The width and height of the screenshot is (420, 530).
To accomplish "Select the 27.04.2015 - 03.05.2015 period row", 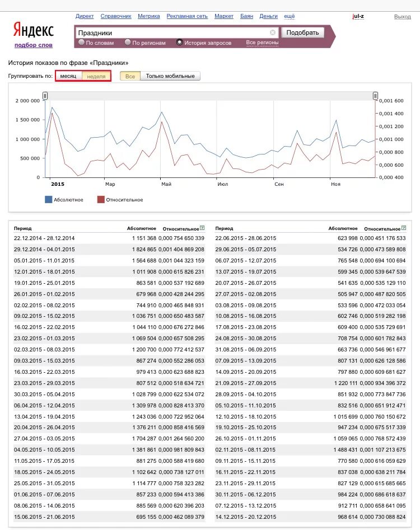I will [109, 439].
